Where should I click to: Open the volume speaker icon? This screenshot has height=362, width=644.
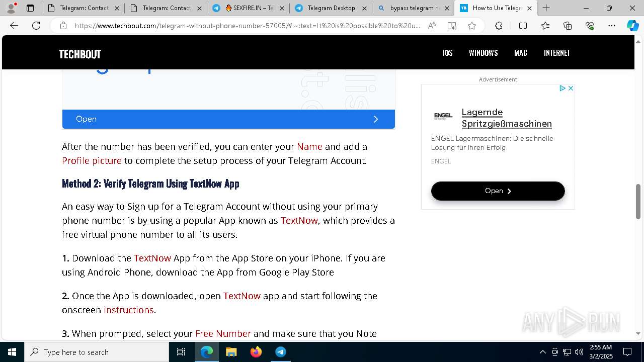click(x=579, y=352)
